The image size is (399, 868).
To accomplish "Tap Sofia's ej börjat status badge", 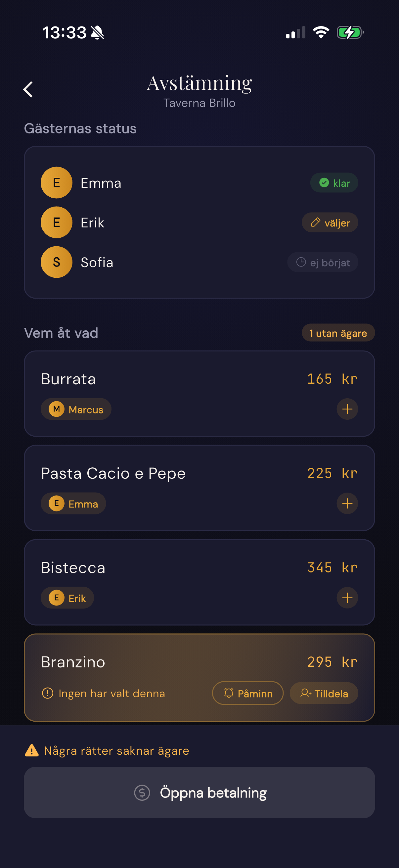I will click(323, 263).
